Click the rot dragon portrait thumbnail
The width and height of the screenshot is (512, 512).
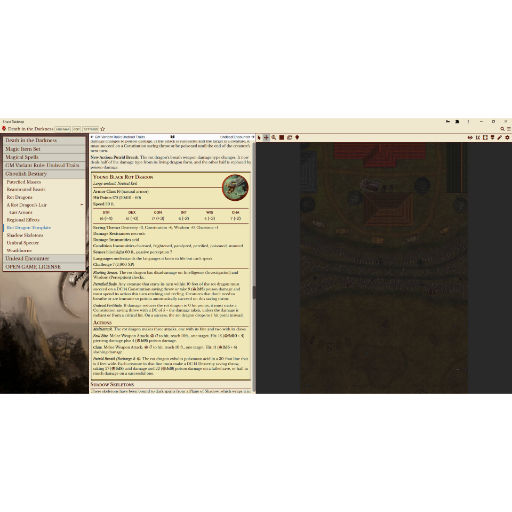point(235,187)
